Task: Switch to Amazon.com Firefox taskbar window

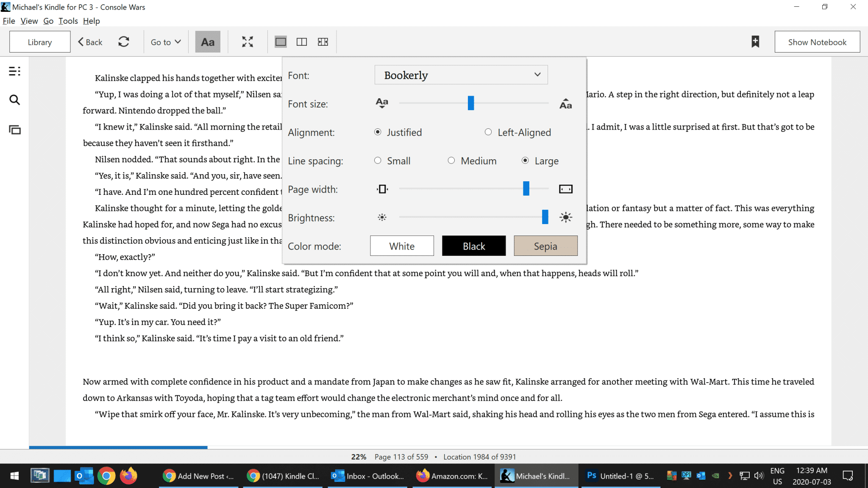Action: click(x=452, y=476)
